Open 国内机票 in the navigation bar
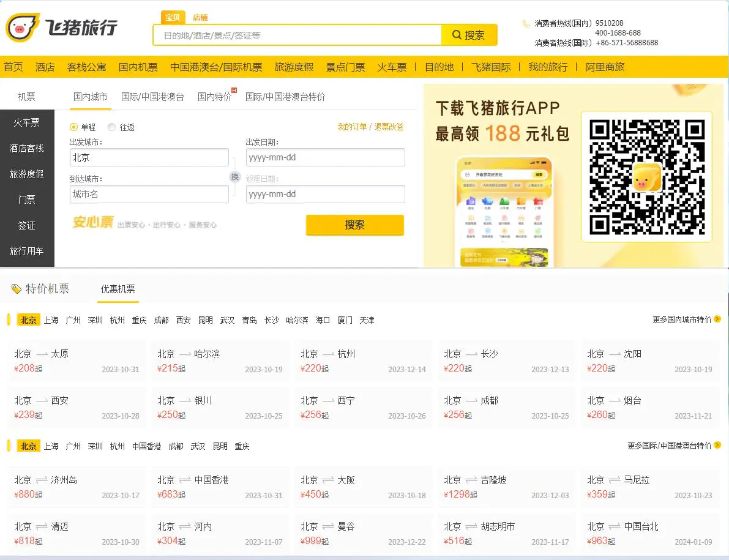This screenshot has width=729, height=560. pos(138,67)
